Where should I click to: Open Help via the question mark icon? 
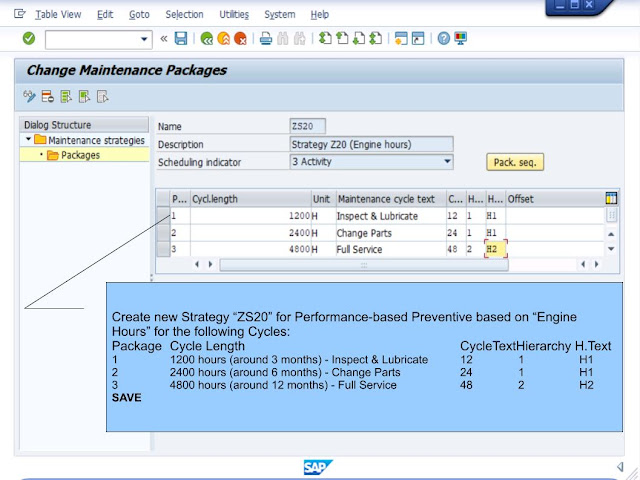click(444, 39)
